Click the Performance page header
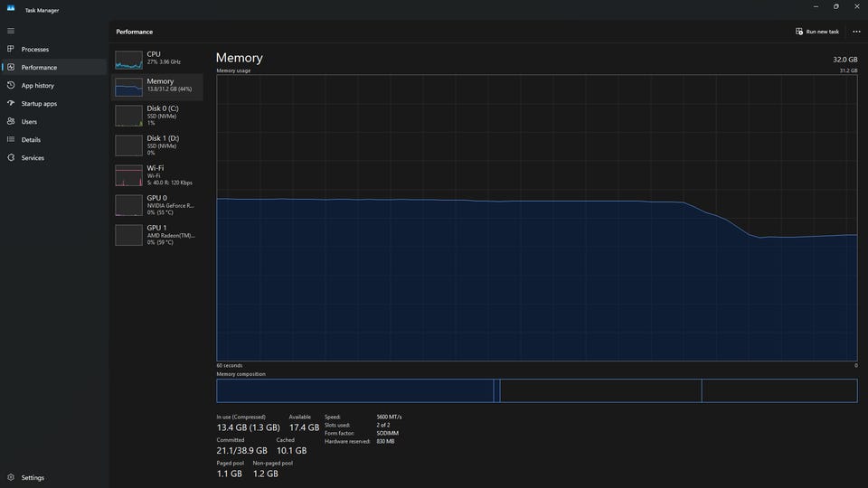Screen dimensions: 868x488 point(135,32)
